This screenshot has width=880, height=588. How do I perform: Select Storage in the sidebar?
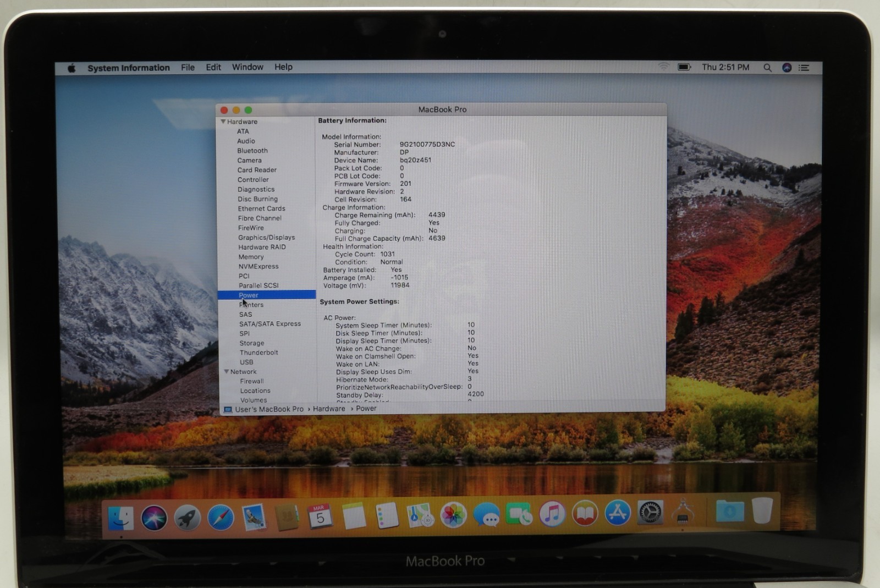tap(251, 343)
